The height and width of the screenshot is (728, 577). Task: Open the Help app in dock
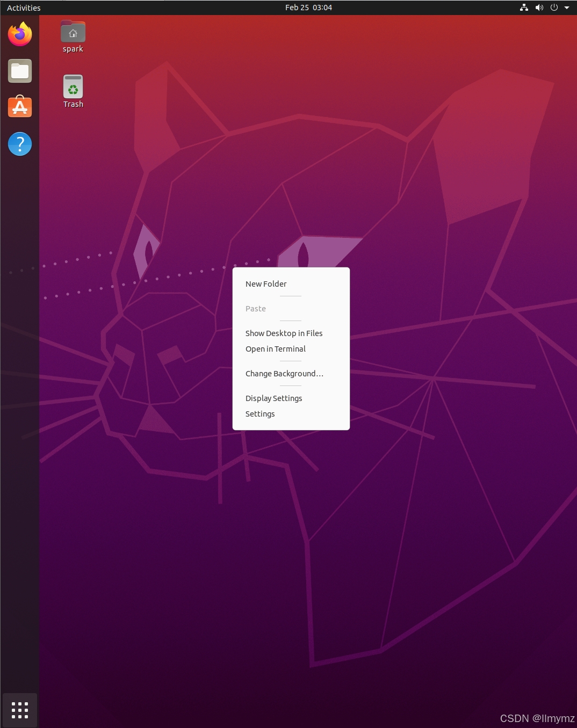[x=20, y=144]
